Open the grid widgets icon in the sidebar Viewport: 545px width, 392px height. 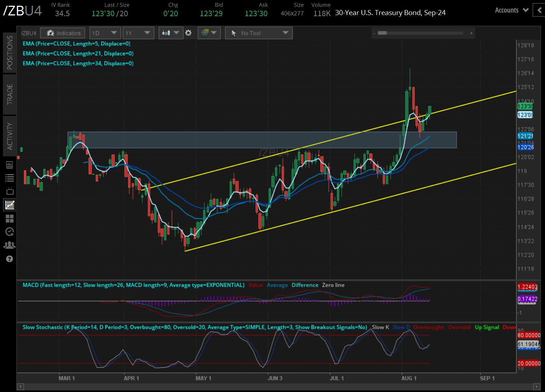click(9, 219)
